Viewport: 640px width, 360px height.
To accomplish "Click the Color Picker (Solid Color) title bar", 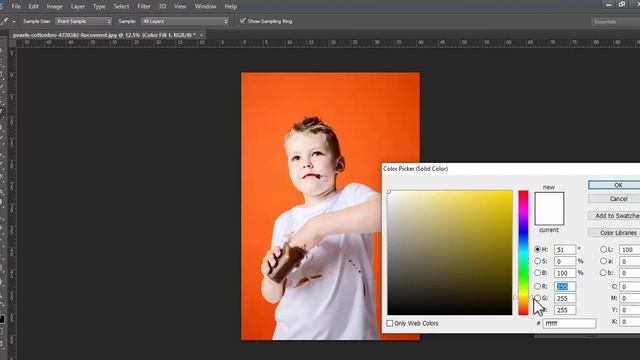I will [511, 169].
